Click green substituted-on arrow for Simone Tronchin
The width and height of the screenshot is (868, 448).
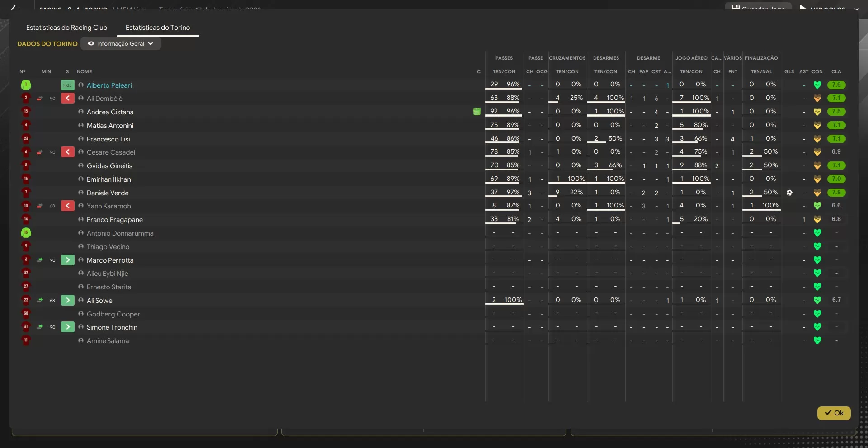(x=67, y=327)
